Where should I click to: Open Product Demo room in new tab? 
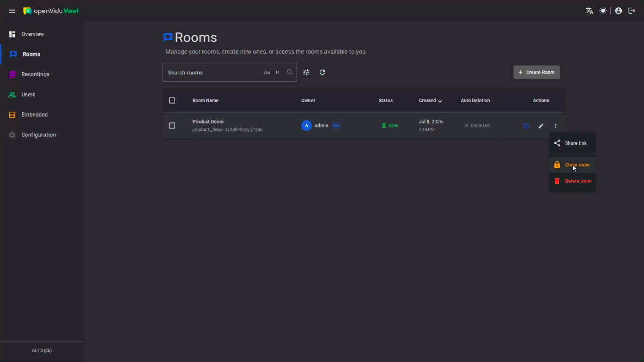[526, 126]
